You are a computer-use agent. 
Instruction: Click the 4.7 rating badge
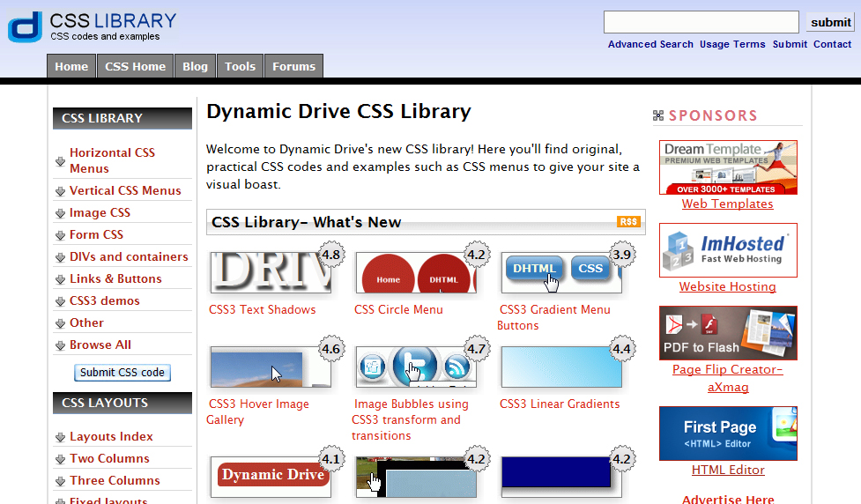pyautogui.click(x=476, y=349)
